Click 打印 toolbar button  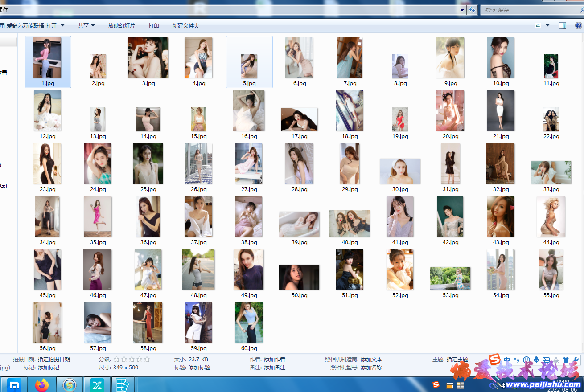coord(154,26)
